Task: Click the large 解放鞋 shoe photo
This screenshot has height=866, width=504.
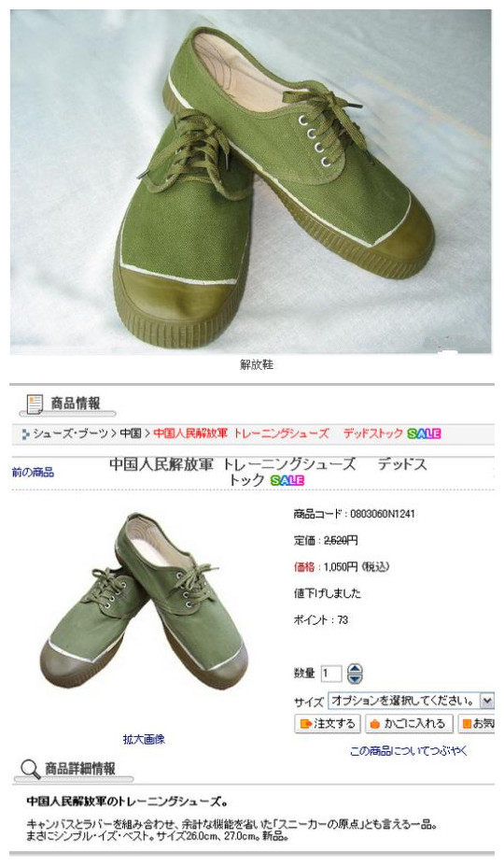Action: 251,181
